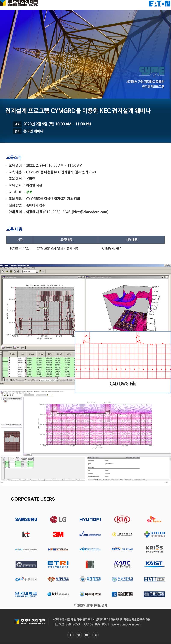Click the kt logo under Corporate Users
This screenshot has height=644, width=171.
click(26, 534)
